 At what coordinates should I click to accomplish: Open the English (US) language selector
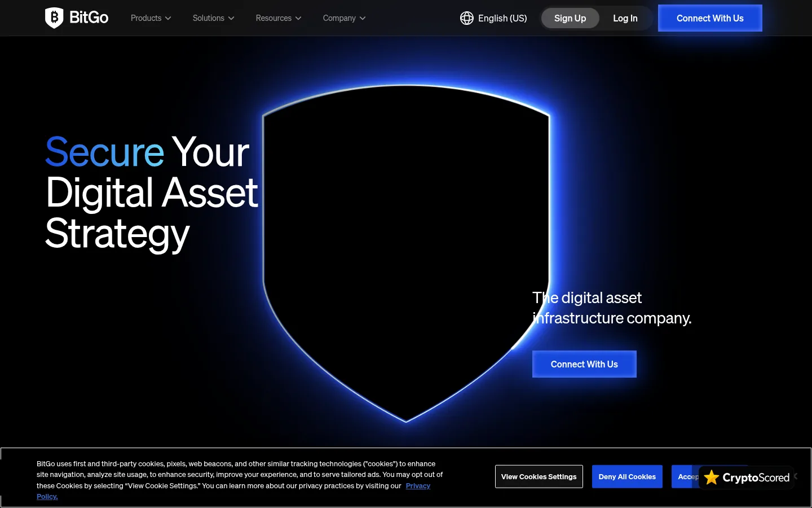[x=493, y=18]
